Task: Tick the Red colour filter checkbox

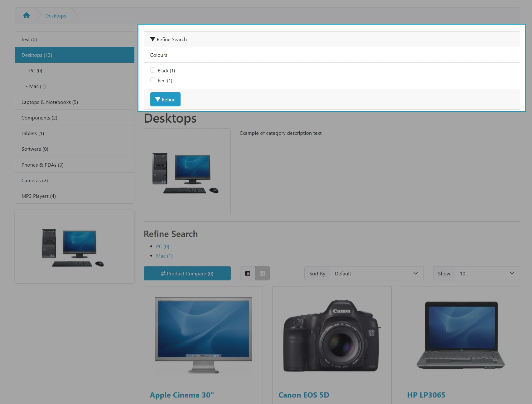Action: pos(153,80)
